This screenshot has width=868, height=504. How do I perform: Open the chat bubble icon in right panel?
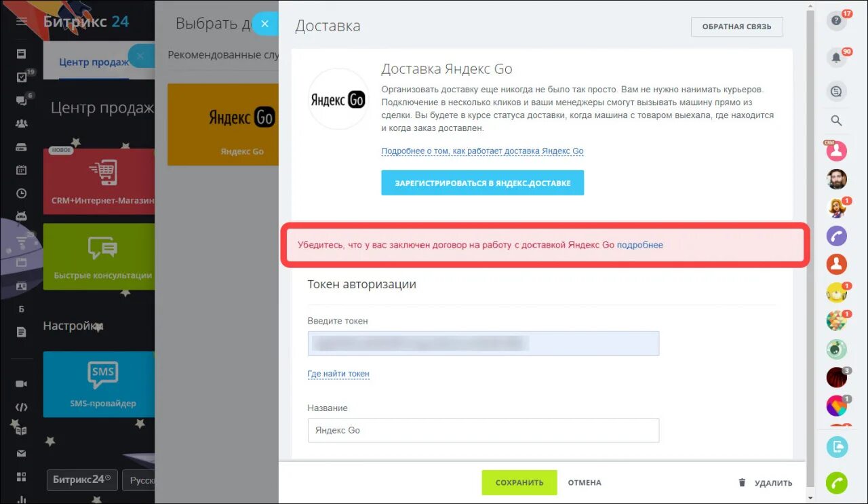pos(836,90)
